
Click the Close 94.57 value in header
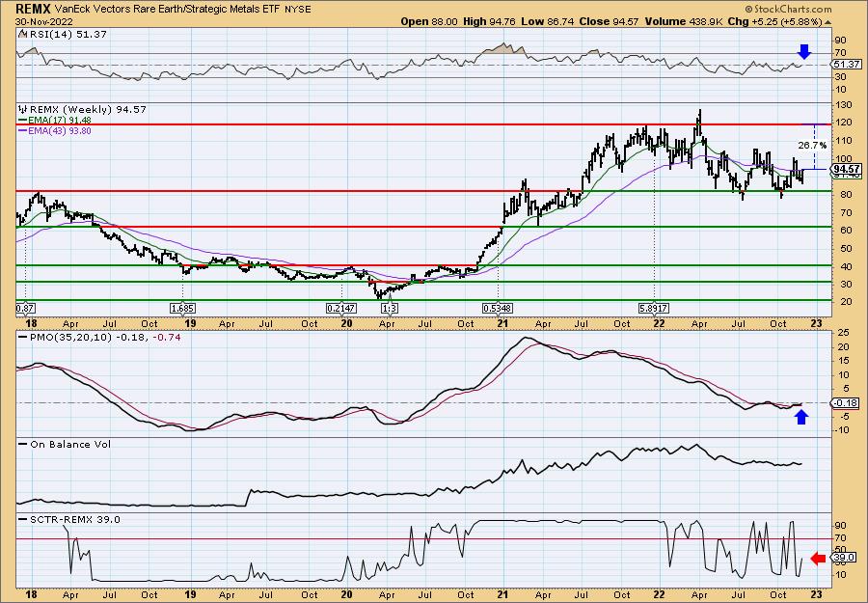pyautogui.click(x=609, y=21)
